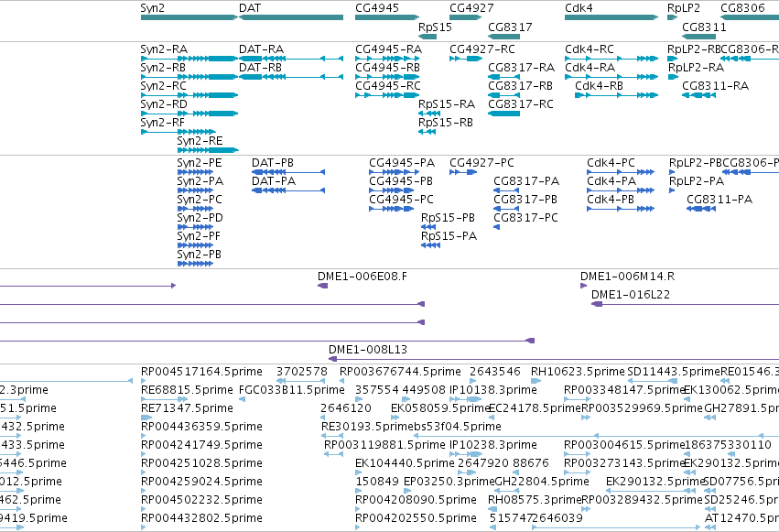Select clone end DME1-006E08.F
The image size is (779, 532).
322,286
